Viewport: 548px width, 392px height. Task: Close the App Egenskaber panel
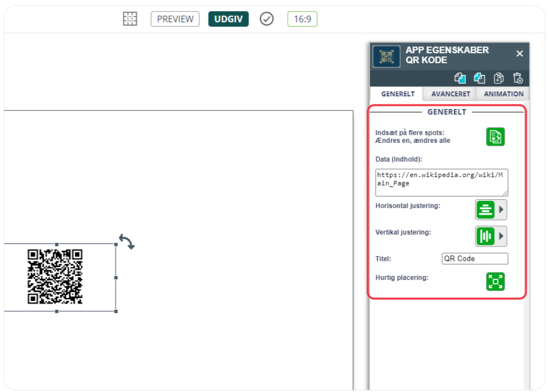pyautogui.click(x=520, y=53)
